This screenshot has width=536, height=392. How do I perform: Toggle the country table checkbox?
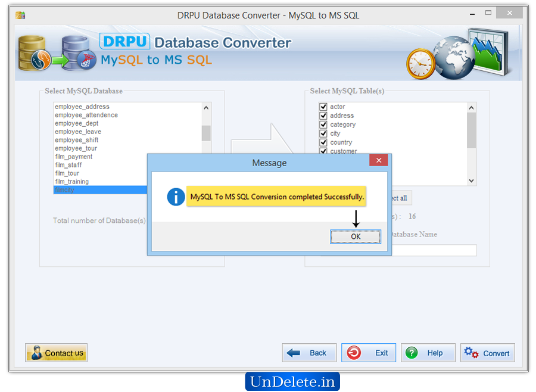(323, 142)
